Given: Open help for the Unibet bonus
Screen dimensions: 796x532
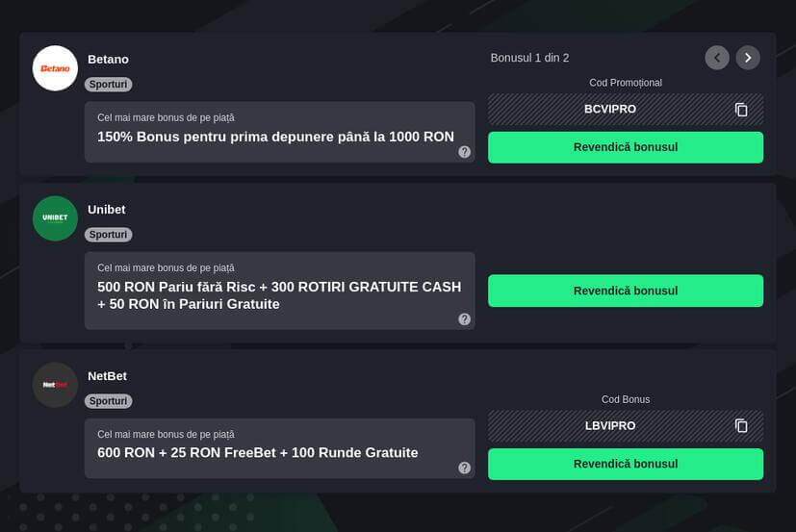Looking at the screenshot, I should tap(464, 319).
